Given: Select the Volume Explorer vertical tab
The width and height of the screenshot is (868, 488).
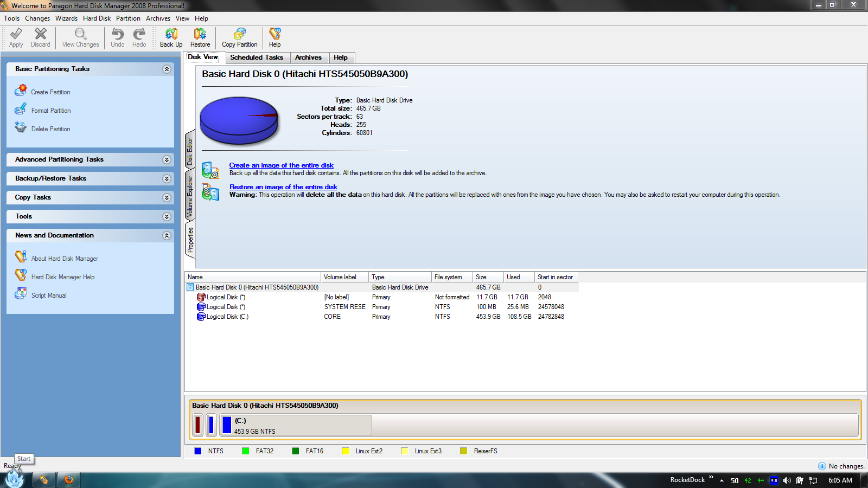Looking at the screenshot, I should pos(190,196).
